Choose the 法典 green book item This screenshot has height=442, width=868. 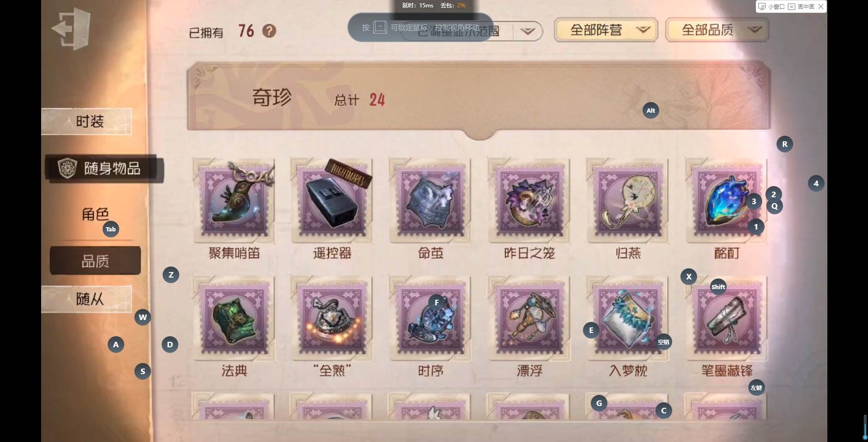(234, 319)
